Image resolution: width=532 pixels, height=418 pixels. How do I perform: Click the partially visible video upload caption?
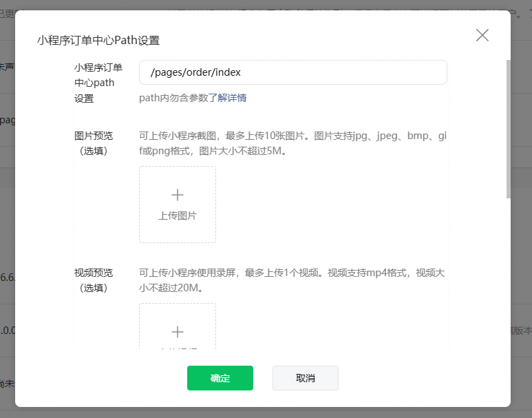(178, 346)
